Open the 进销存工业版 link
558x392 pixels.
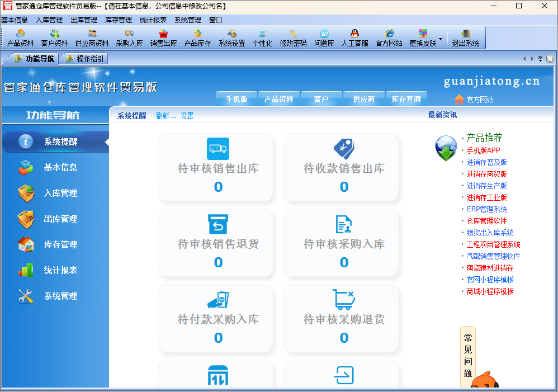(486, 197)
